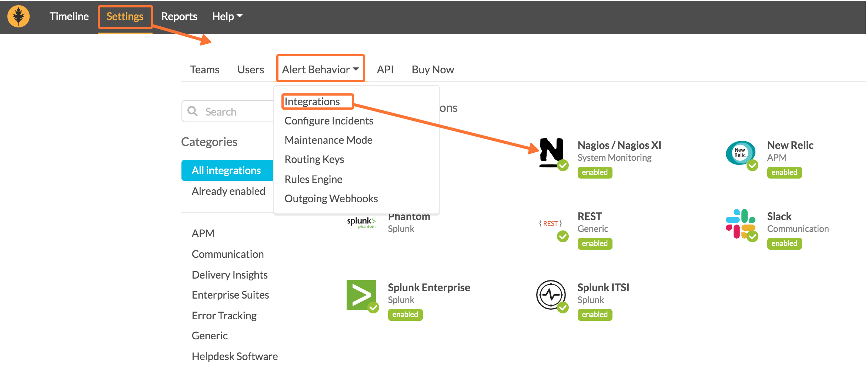This screenshot has height=366, width=868.
Task: Open the Slack integration title
Action: [779, 216]
